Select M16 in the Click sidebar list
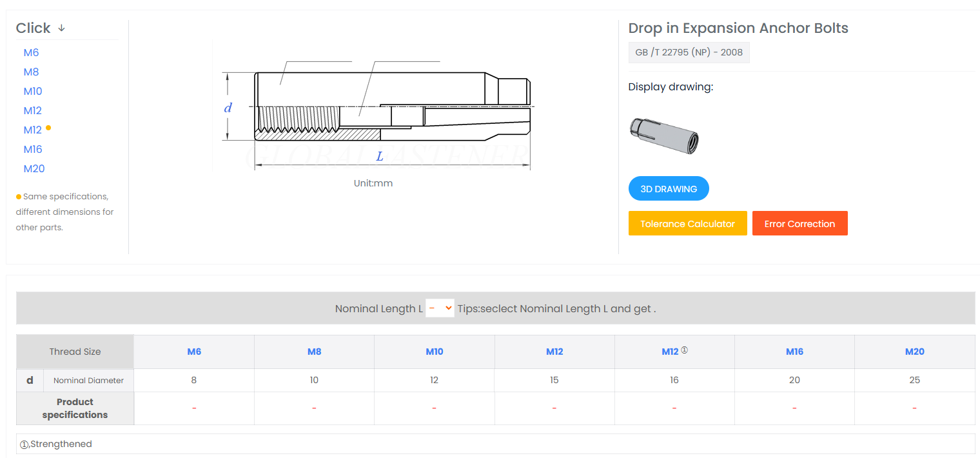Viewport: 980px width, 458px height. [x=33, y=150]
